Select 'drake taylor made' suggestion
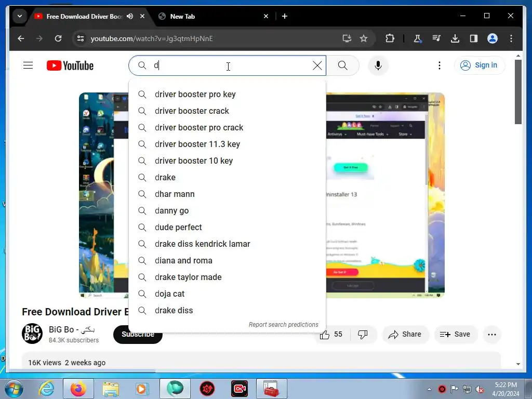This screenshot has width=532, height=399. pyautogui.click(x=228, y=277)
